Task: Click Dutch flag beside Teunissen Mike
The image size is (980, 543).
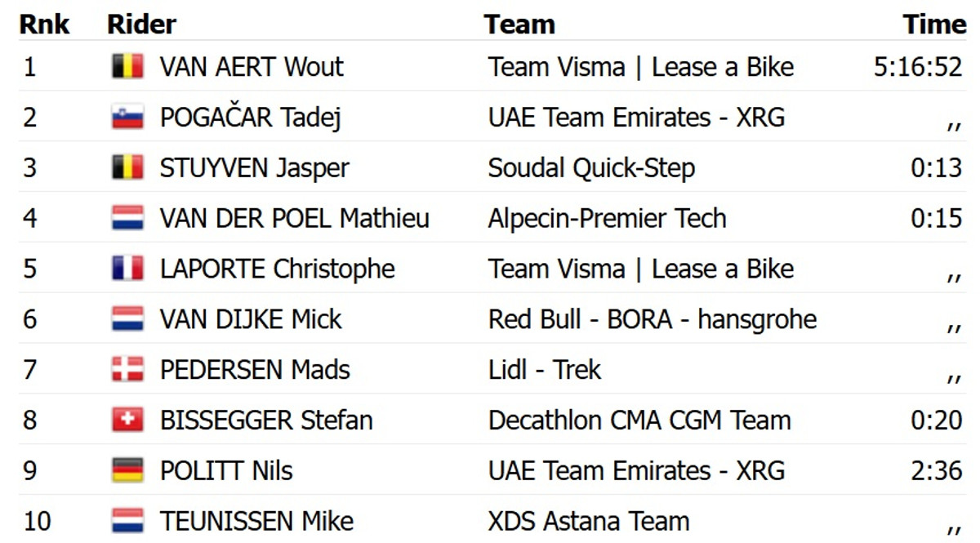Action: point(127,521)
